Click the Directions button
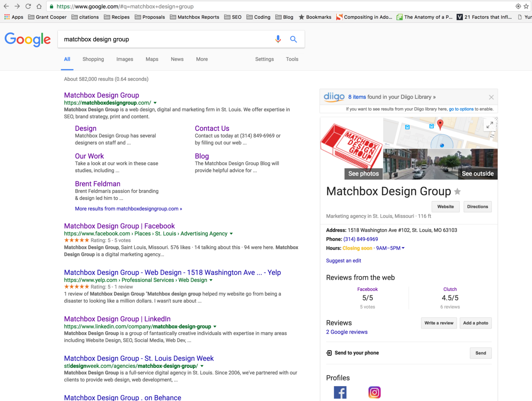 [x=477, y=207]
